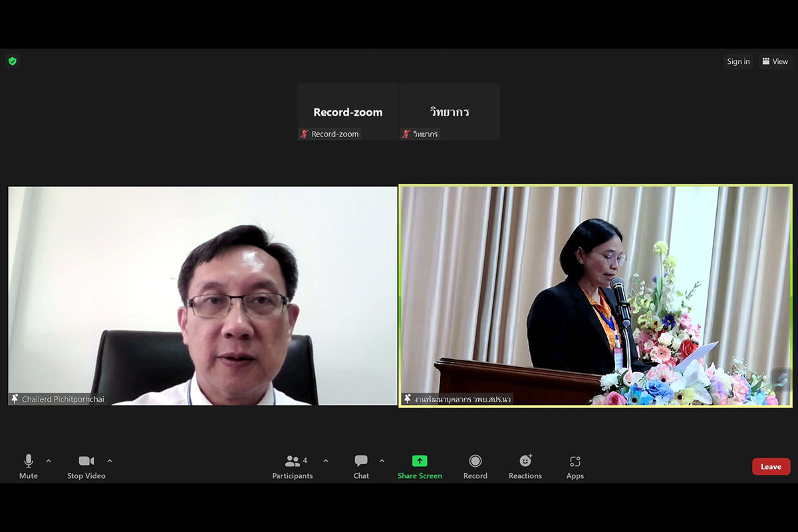Click the Record button icon

click(x=475, y=462)
